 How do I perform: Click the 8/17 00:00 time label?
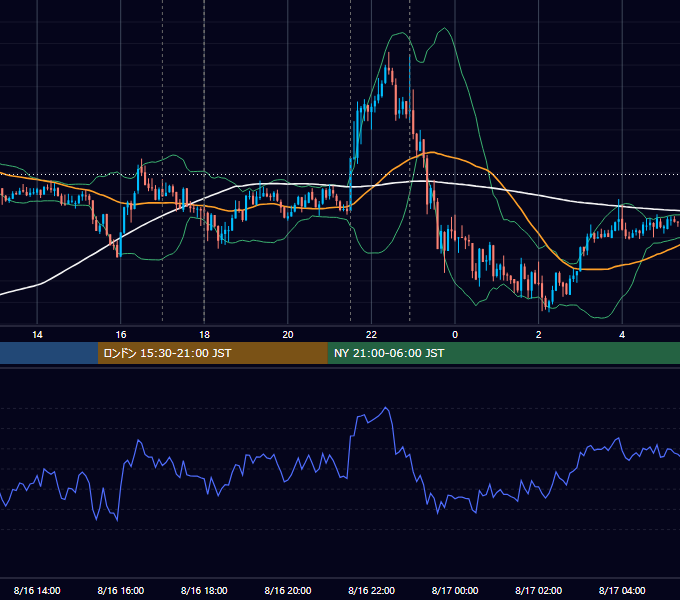pos(455,590)
